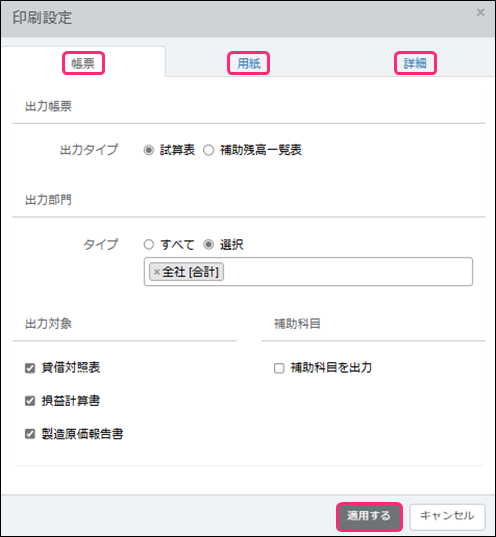The width and height of the screenshot is (496, 537).
Task: Open the 用紙 tab
Action: pos(249,63)
